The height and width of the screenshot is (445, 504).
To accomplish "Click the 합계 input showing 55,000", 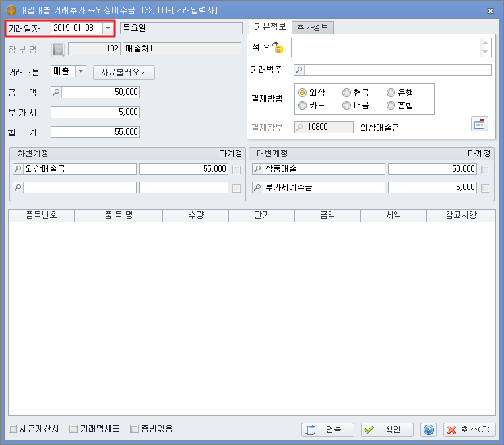I will click(x=95, y=132).
